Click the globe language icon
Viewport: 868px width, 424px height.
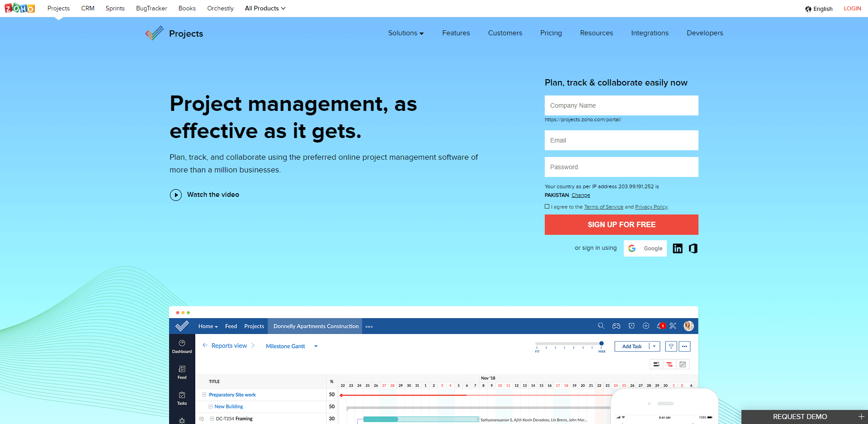(808, 9)
